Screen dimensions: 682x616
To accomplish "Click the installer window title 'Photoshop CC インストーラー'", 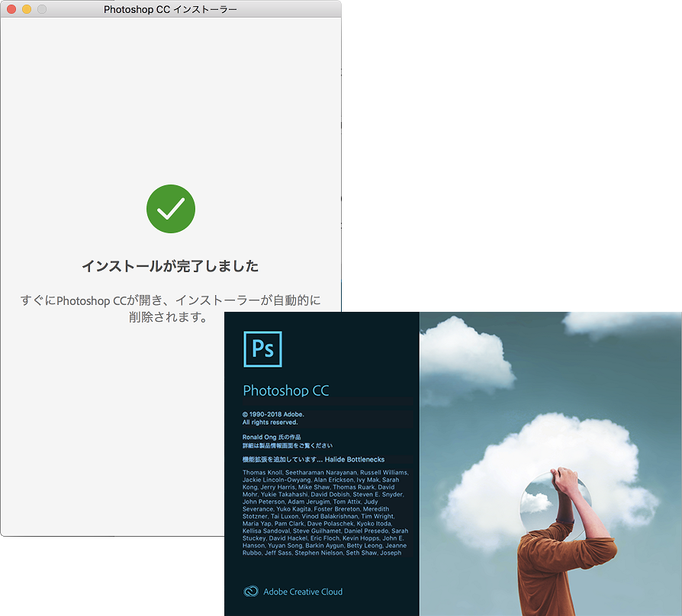I will pos(171,9).
